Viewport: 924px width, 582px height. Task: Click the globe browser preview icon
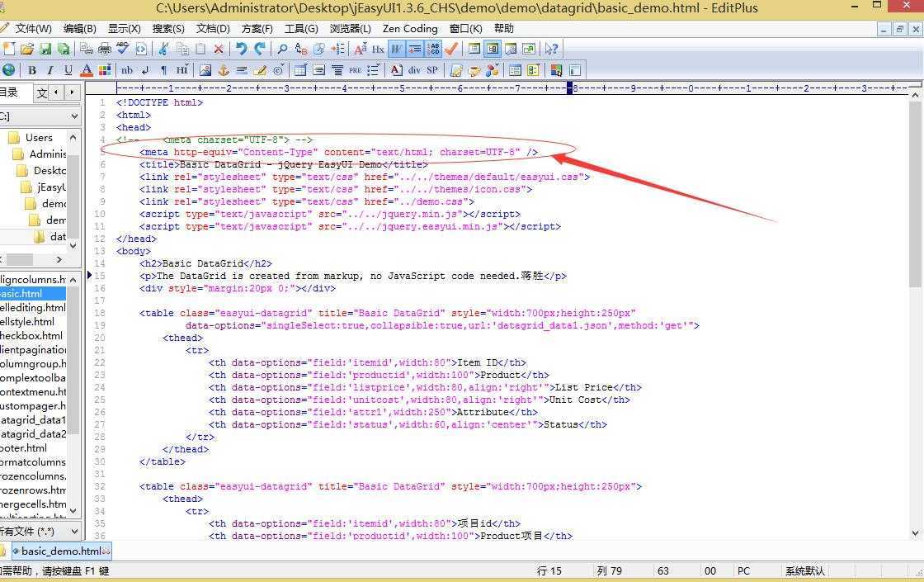tap(9, 70)
